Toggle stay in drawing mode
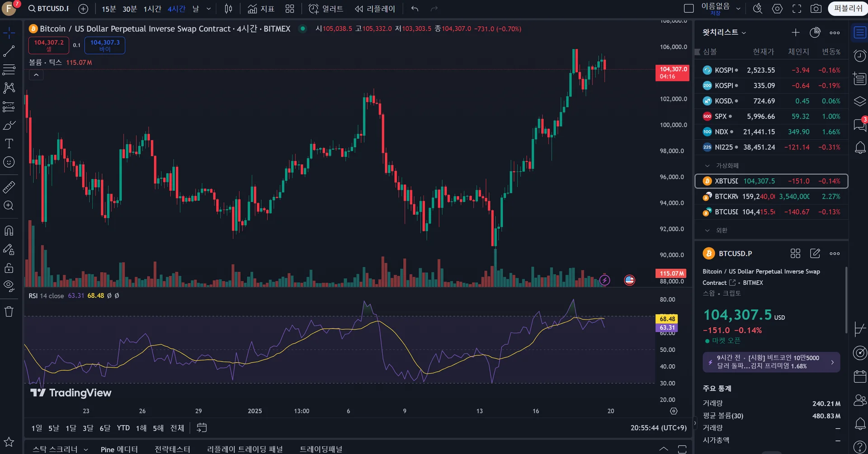The image size is (868, 454). coord(9,249)
